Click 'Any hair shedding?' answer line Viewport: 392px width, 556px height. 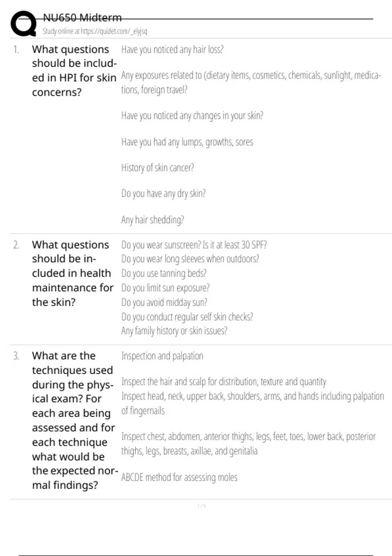click(153, 219)
